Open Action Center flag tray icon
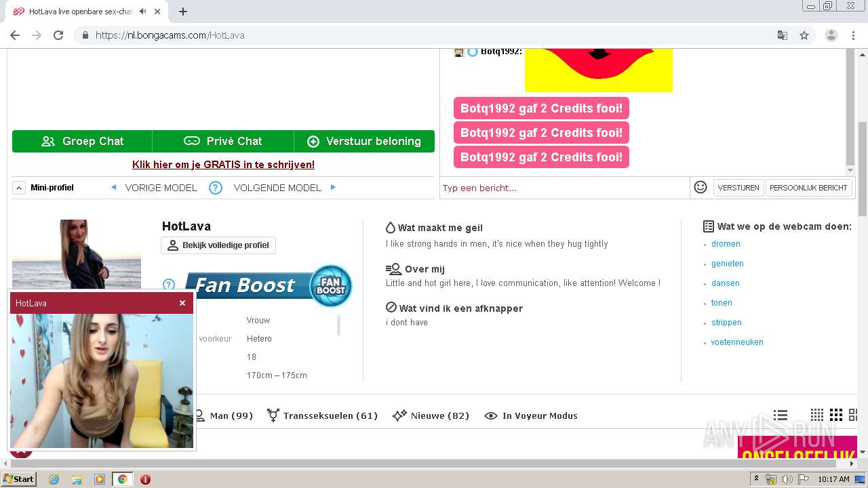The width and height of the screenshot is (868, 488). click(803, 479)
